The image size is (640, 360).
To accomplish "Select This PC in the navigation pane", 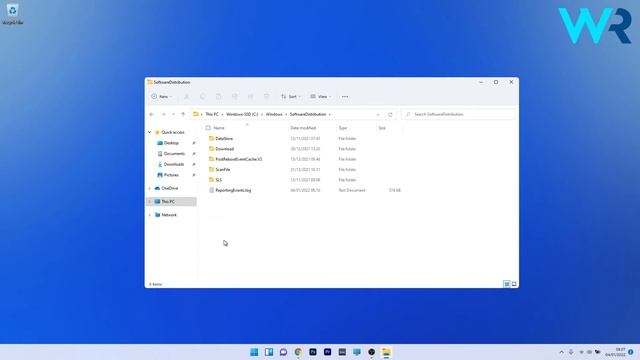I will [168, 202].
